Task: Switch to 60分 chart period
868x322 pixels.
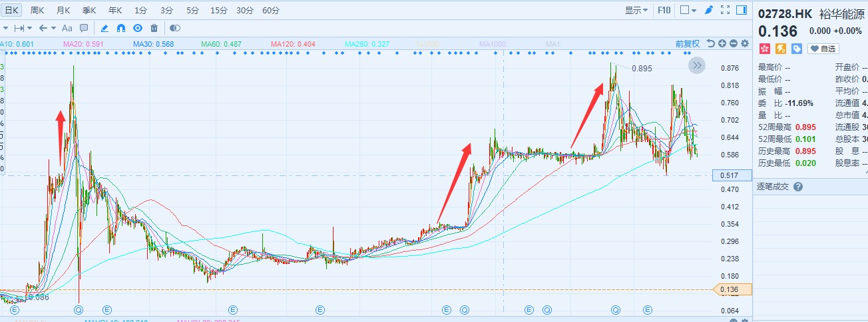Action: point(271,10)
